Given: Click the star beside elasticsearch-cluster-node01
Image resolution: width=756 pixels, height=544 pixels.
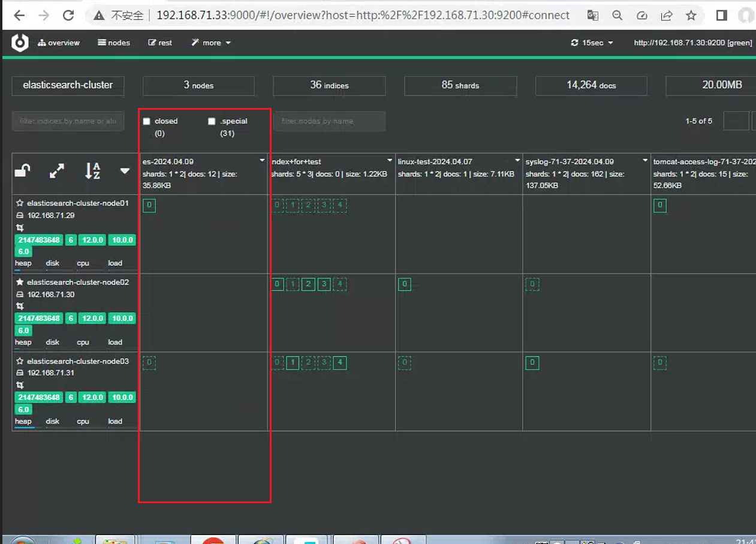Looking at the screenshot, I should (x=20, y=203).
